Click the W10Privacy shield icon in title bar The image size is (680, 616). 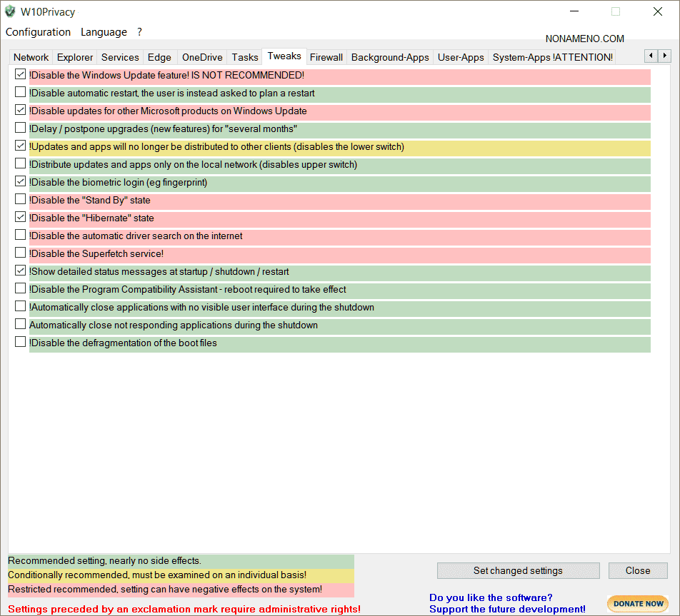10,11
